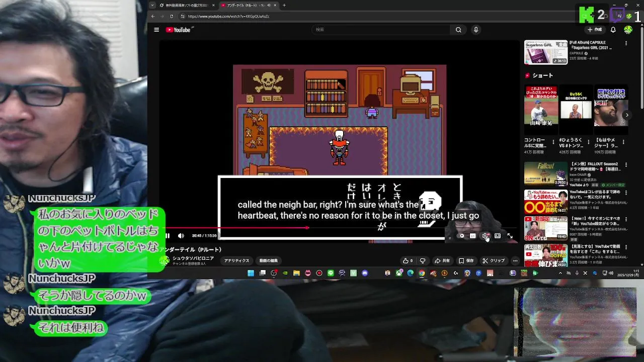The width and height of the screenshot is (644, 362).
Task: Open the player settings gear
Action: 485,235
